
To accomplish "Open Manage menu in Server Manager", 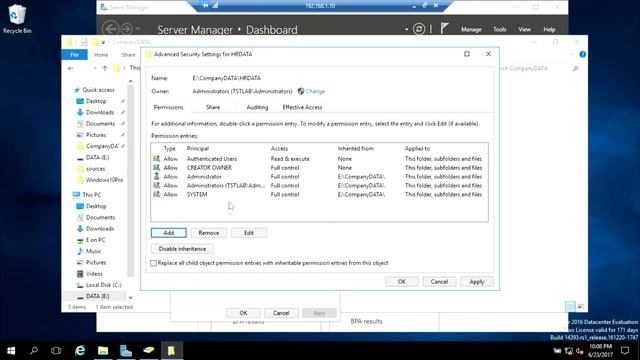I will [471, 29].
